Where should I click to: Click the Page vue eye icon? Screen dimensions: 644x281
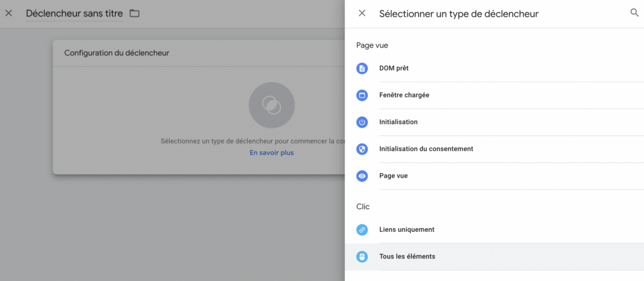[362, 176]
